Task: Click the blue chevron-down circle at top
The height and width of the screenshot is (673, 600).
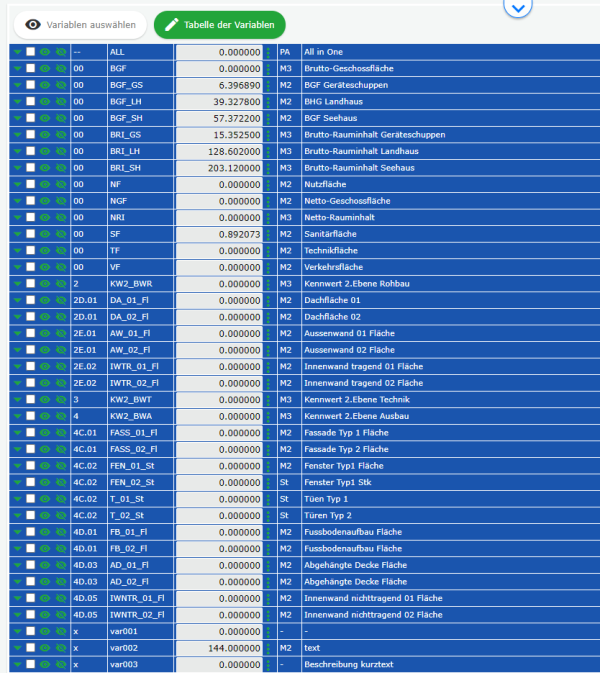Action: coord(518,7)
